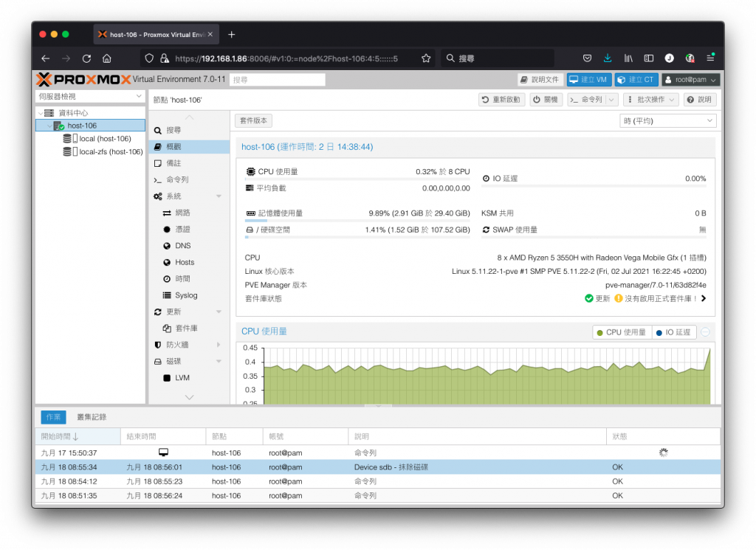Open the 批次操作 bulk actions dropdown

click(651, 100)
